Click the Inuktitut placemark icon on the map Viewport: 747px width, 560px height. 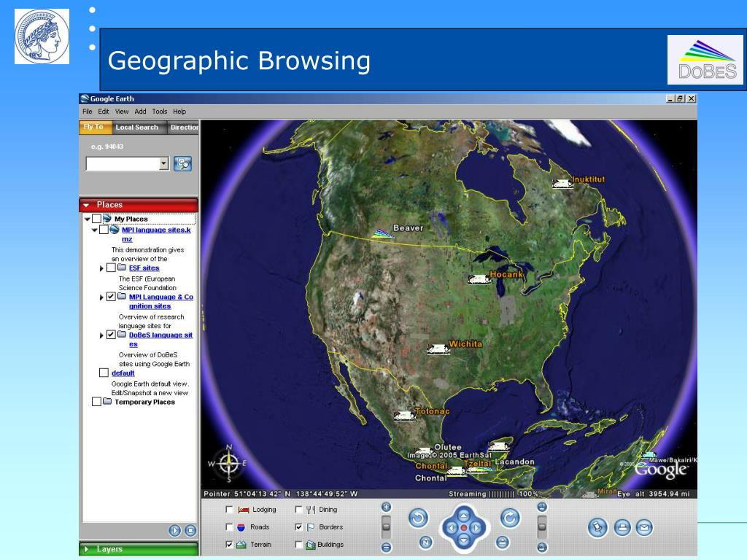coord(562,184)
